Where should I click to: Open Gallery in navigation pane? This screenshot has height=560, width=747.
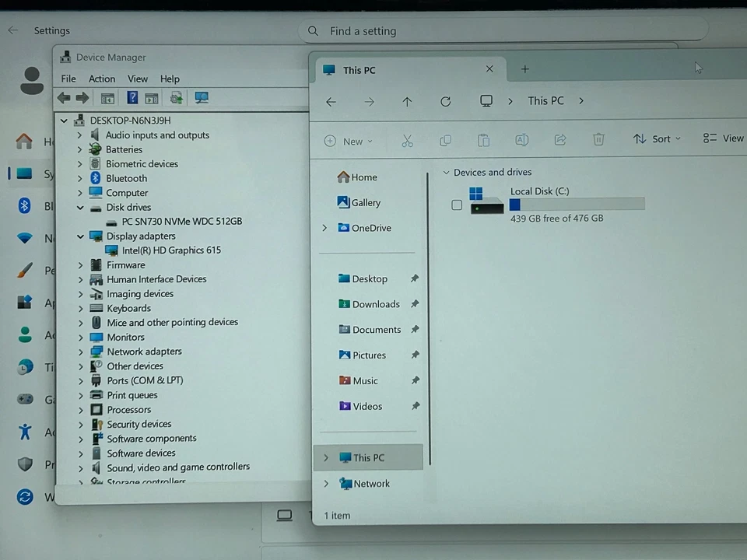point(359,202)
